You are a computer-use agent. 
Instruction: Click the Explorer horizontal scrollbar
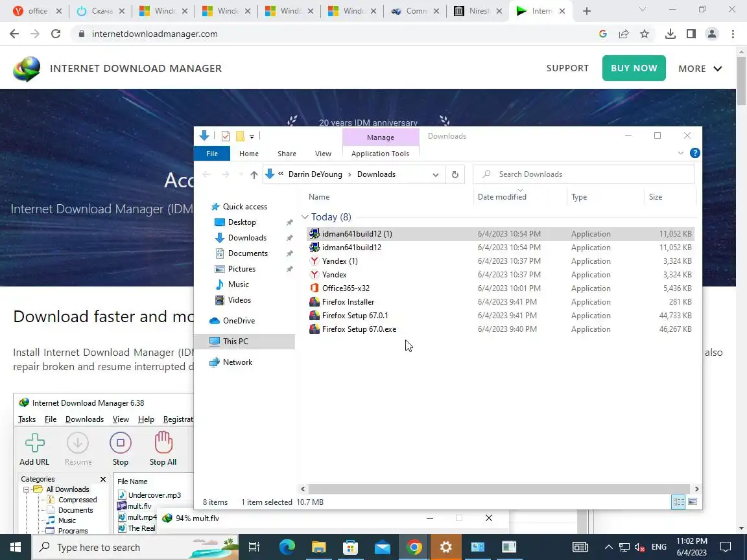point(499,489)
